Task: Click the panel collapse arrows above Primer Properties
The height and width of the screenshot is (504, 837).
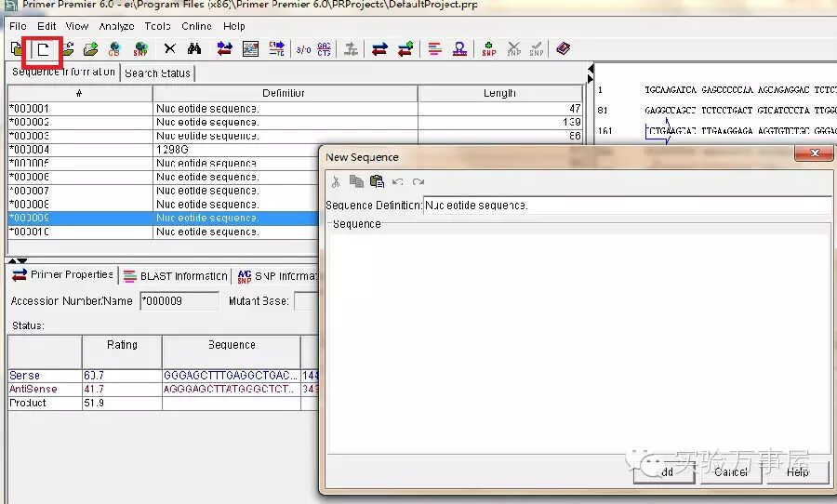Action: [18, 260]
